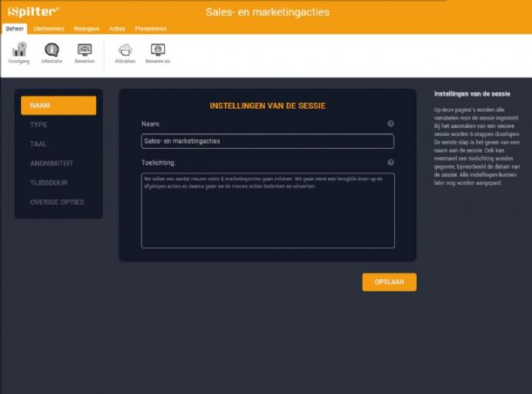Viewport: 532px width, 394px height.
Task: Select NAAM in the settings sidebar
Action: click(58, 105)
